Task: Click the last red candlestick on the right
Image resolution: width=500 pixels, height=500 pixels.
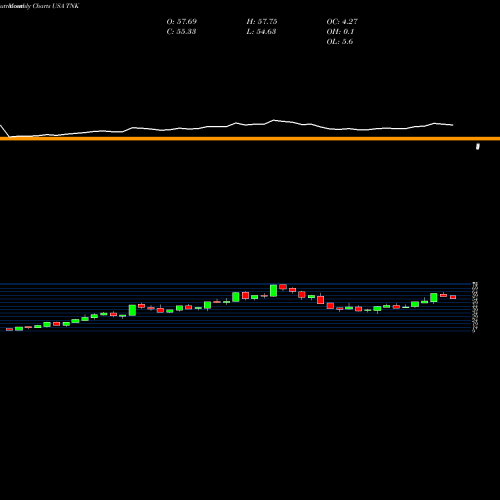Action: point(453,297)
